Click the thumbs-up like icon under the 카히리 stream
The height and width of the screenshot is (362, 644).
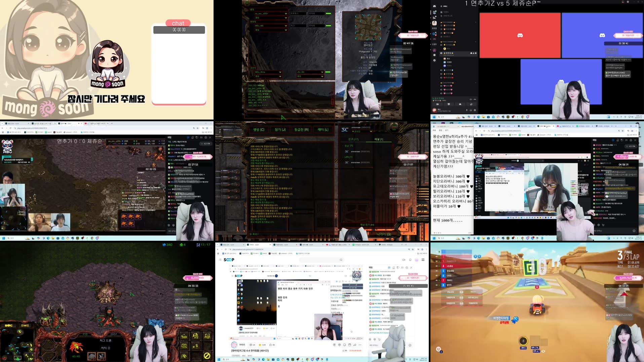[x=271, y=345]
